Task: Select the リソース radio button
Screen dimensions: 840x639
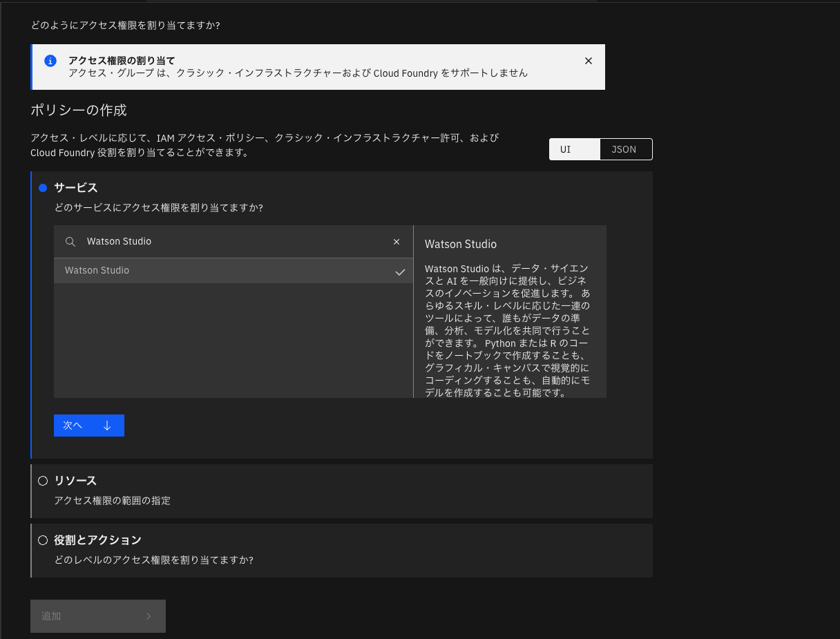Action: (43, 480)
